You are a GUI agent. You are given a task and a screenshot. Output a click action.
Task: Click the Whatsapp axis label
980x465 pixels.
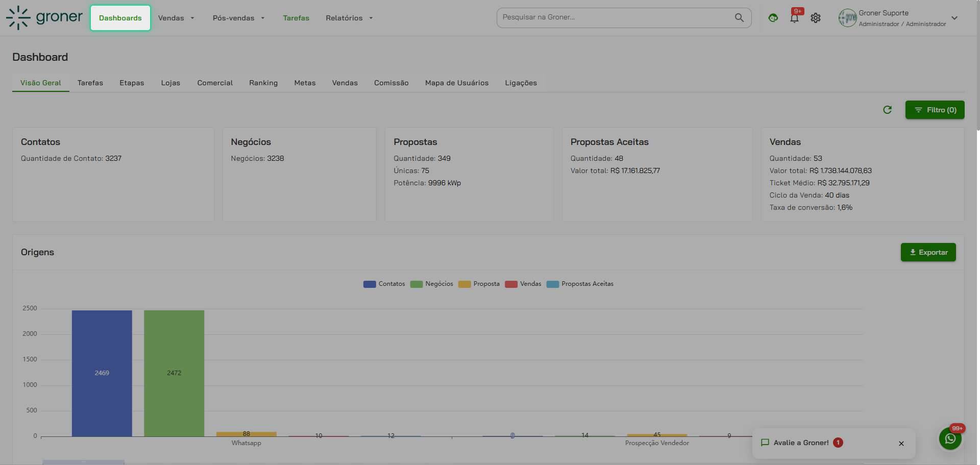point(246,443)
